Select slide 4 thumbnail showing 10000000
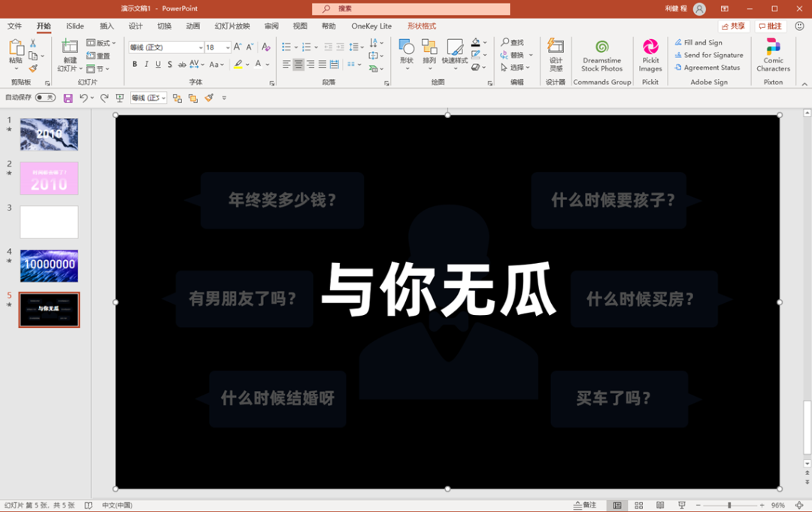This screenshot has height=512, width=812. coord(49,265)
